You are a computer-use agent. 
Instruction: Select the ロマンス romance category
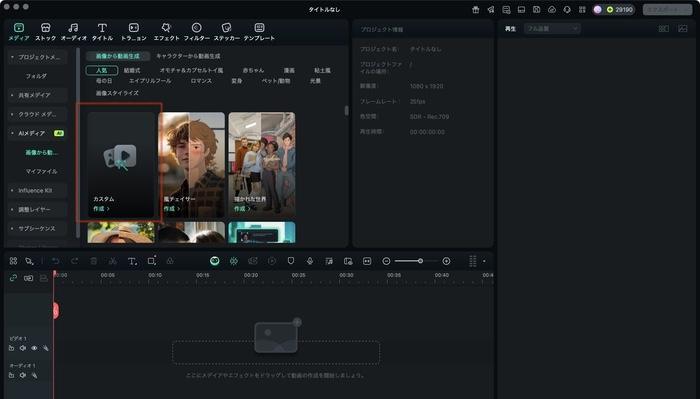pos(201,81)
